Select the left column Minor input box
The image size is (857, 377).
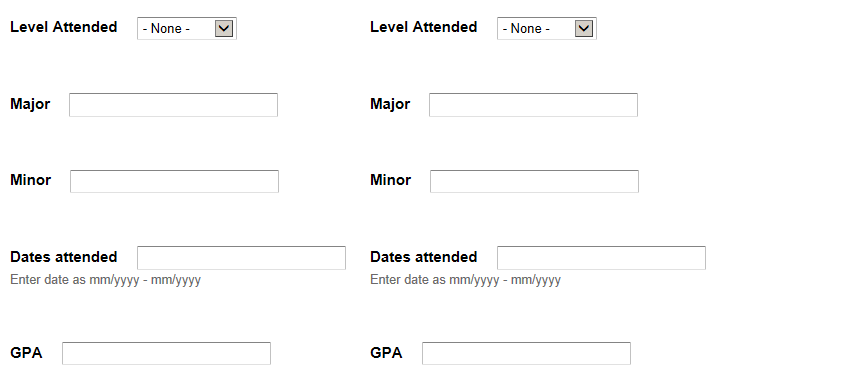click(174, 181)
